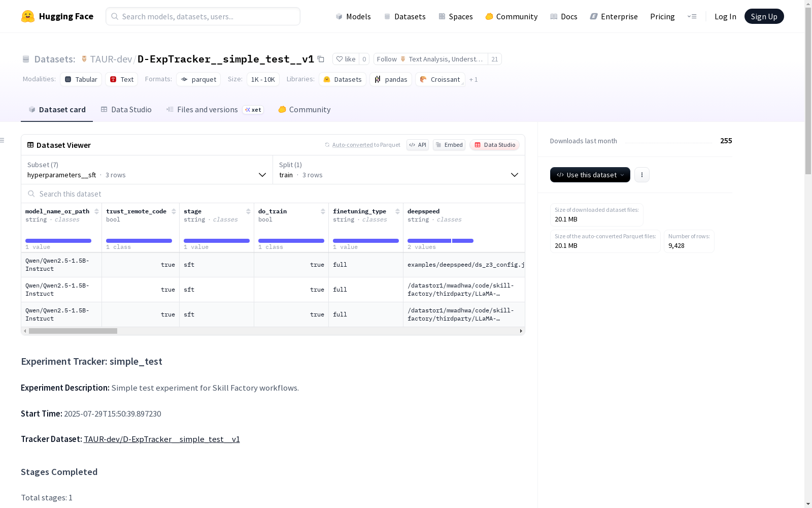
Task: Click the deepspeed column distribution bar
Action: 441,241
